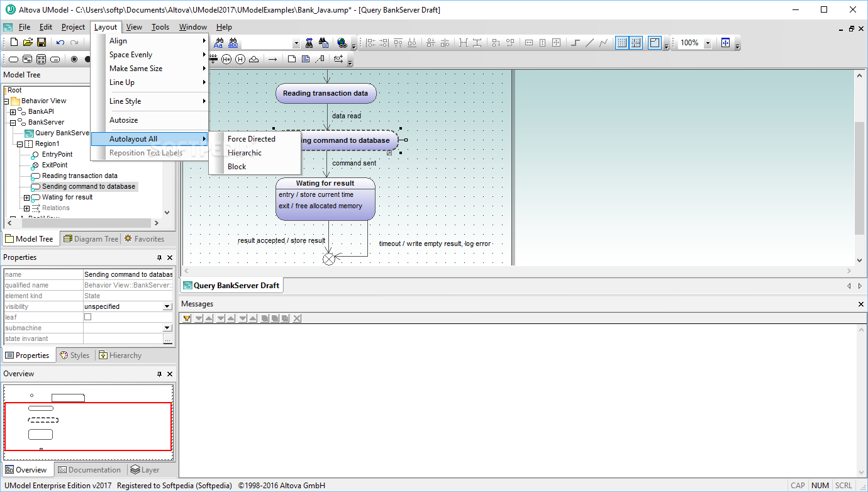Close the Messages panel

[861, 305]
